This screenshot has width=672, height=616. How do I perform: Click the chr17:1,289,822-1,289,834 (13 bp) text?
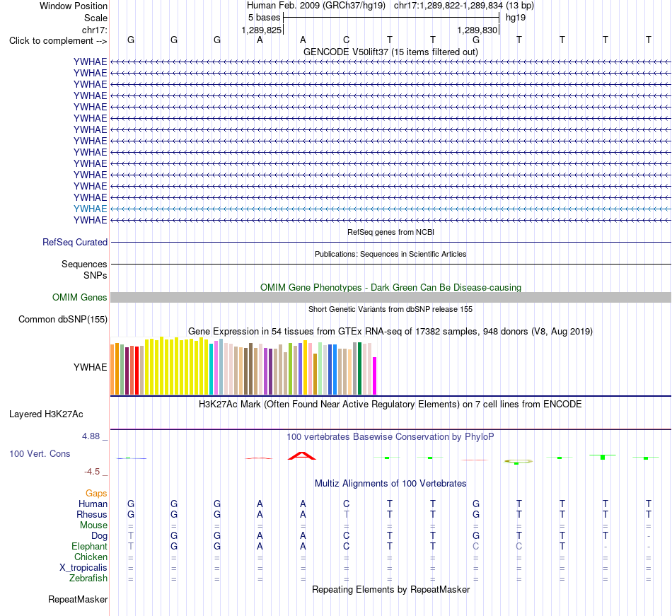click(464, 6)
